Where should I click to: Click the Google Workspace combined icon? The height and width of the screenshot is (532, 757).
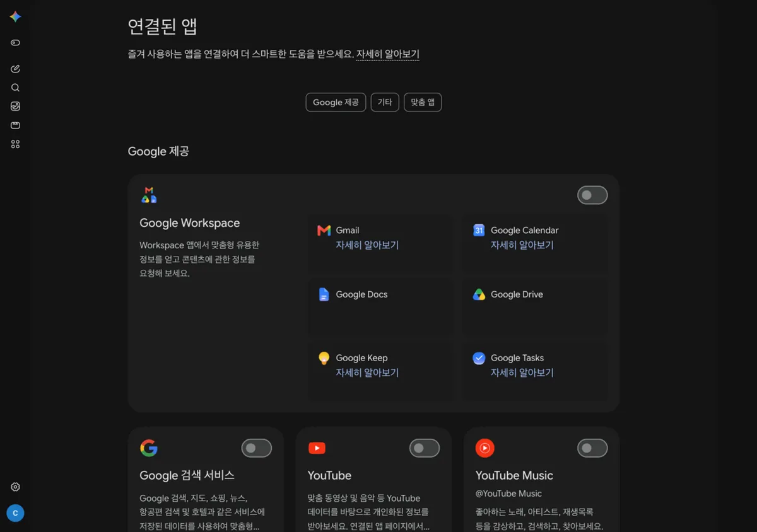(149, 195)
